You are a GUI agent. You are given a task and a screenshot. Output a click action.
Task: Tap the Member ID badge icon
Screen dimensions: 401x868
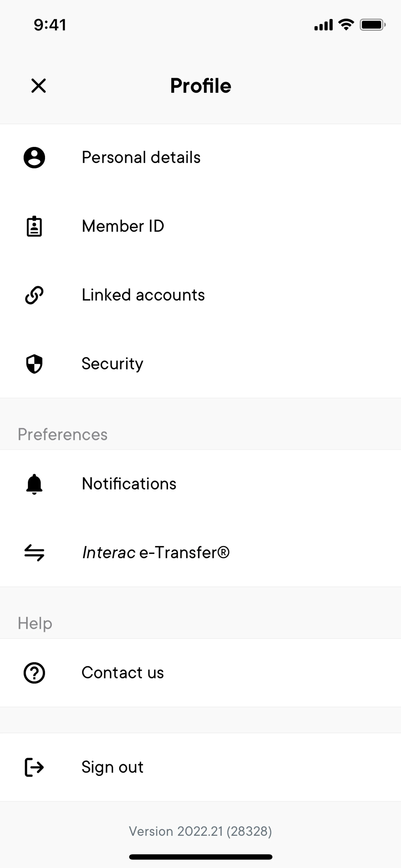pos(34,226)
